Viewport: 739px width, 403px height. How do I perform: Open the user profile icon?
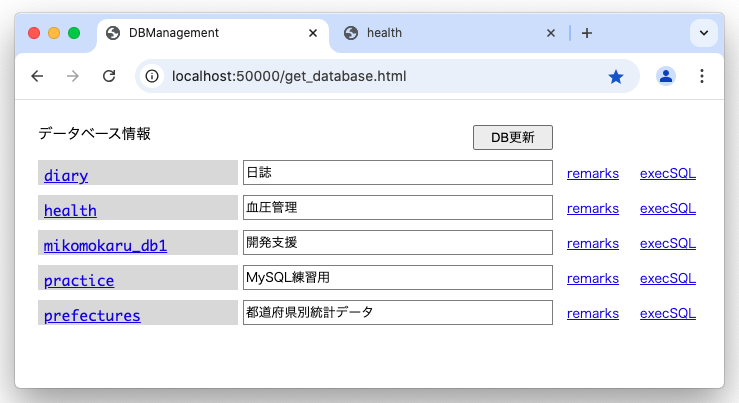tap(665, 76)
